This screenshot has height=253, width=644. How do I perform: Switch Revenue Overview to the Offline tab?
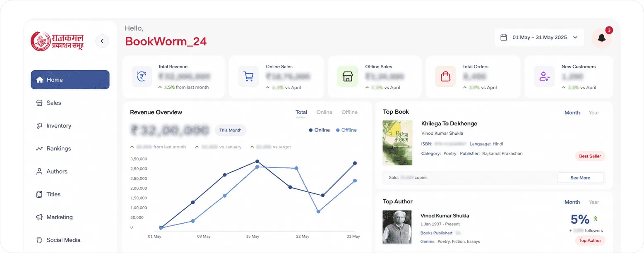coord(349,112)
